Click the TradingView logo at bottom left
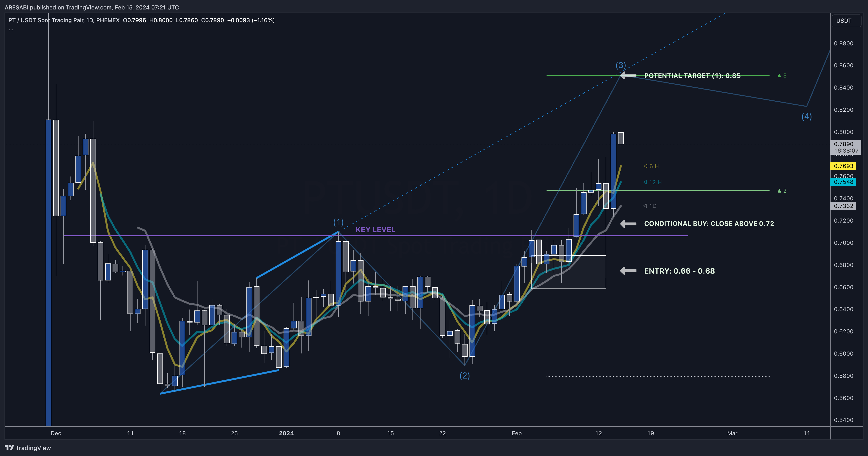The width and height of the screenshot is (868, 456). coord(28,447)
